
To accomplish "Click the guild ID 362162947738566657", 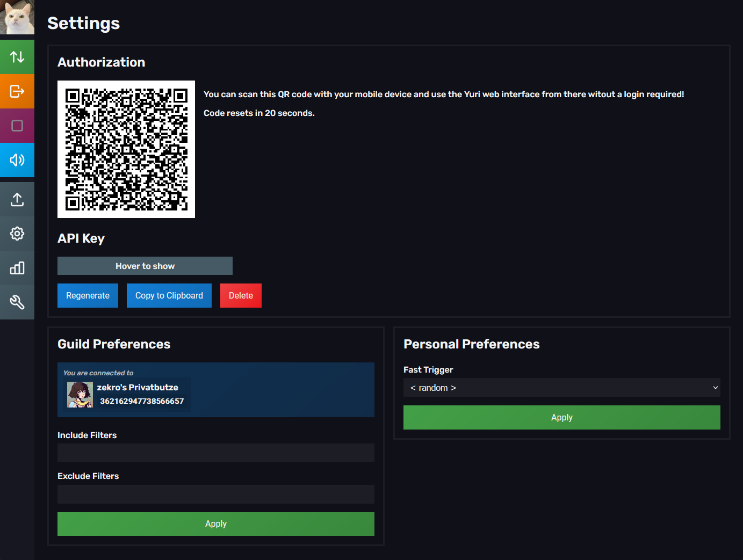I will (x=142, y=401).
